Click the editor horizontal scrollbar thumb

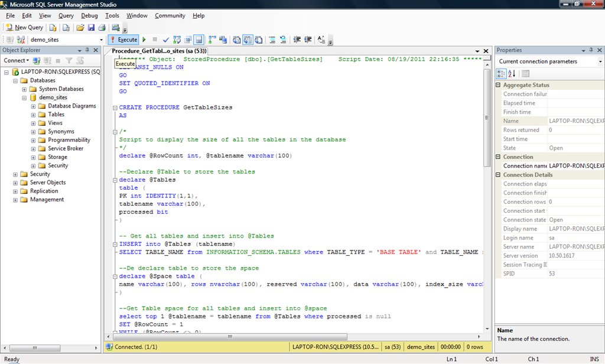click(230, 337)
